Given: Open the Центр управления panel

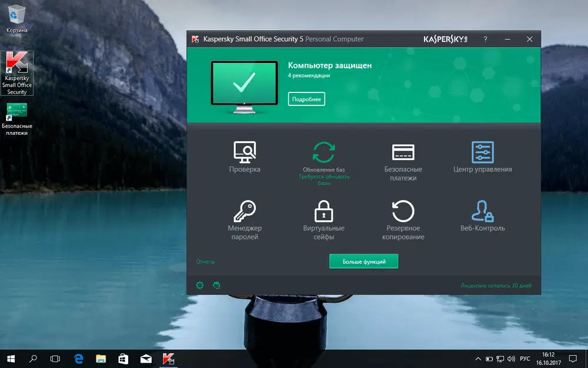Looking at the screenshot, I should pos(483,156).
